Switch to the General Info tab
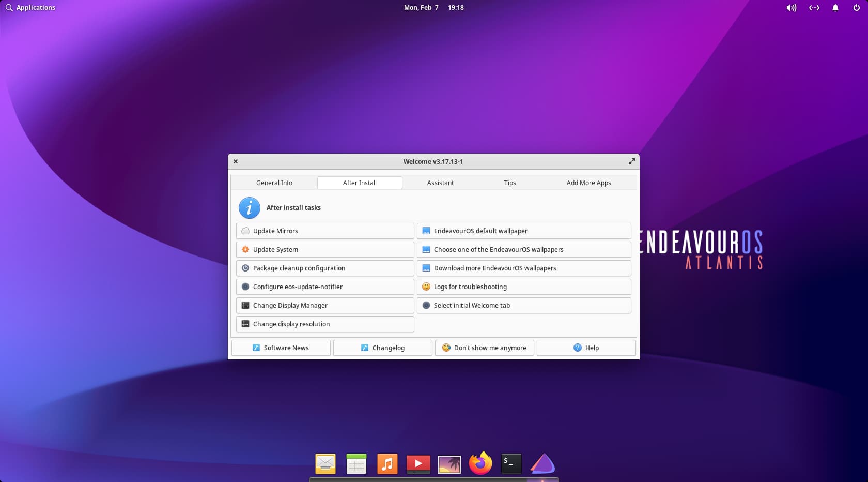Viewport: 868px width, 482px height. 274,183
